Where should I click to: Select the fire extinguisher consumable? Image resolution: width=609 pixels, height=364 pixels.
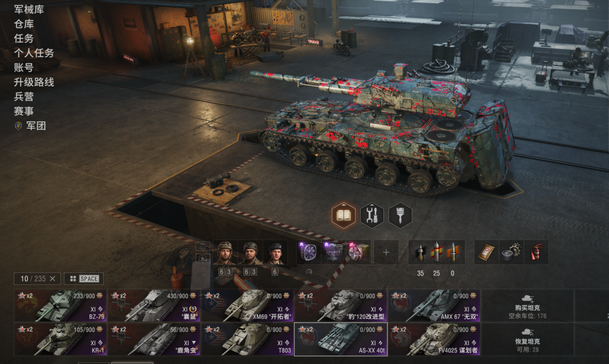[x=536, y=252]
